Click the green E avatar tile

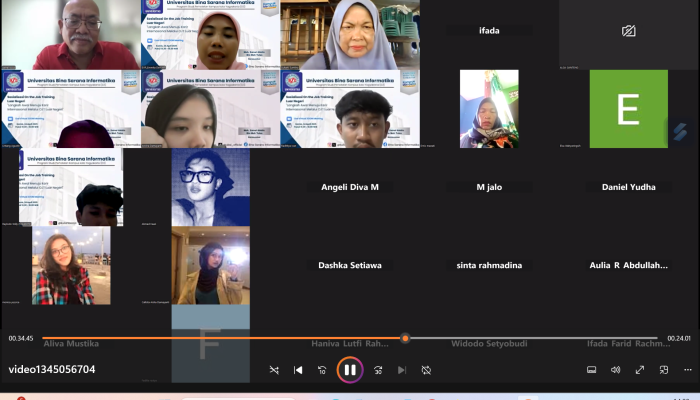pos(628,109)
